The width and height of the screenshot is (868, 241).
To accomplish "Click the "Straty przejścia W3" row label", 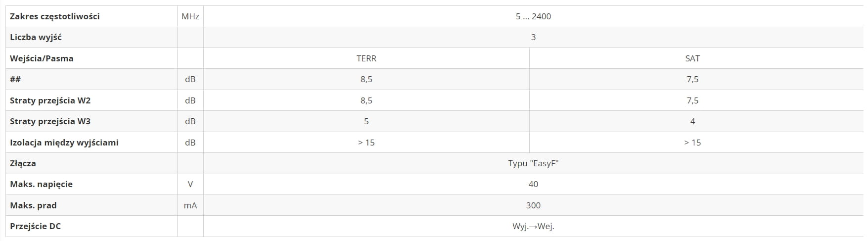I will 50,121.
